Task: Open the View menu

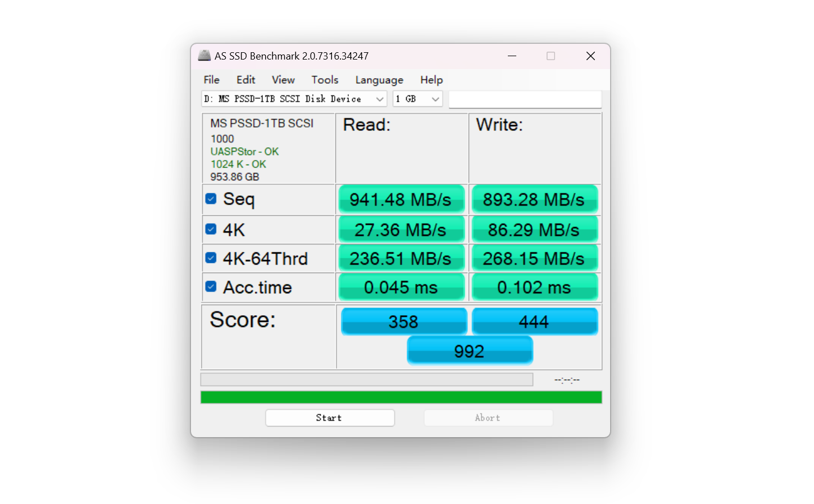Action: (x=283, y=80)
